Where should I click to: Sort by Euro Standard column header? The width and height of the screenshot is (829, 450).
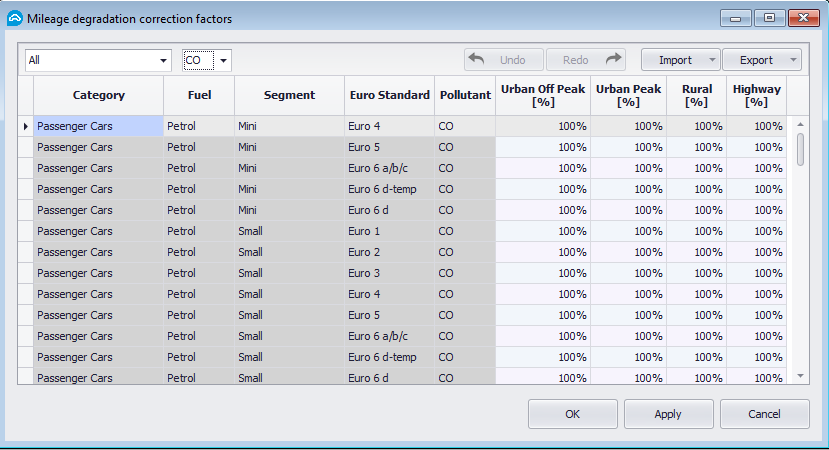coord(389,95)
